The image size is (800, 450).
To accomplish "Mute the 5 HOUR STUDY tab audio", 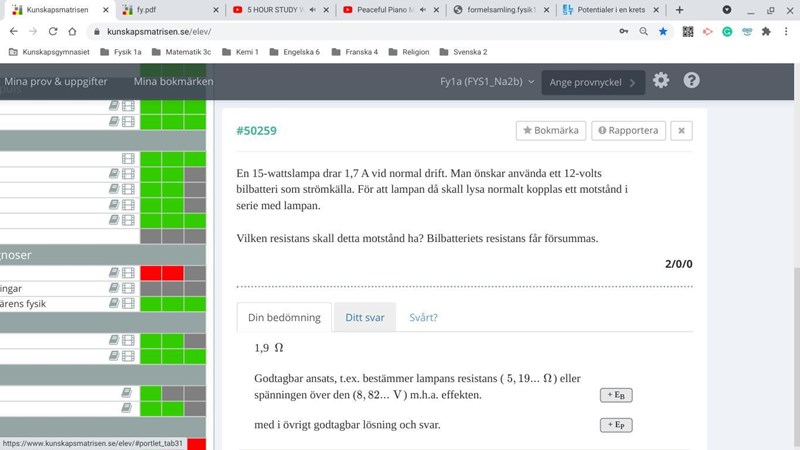I will [313, 10].
